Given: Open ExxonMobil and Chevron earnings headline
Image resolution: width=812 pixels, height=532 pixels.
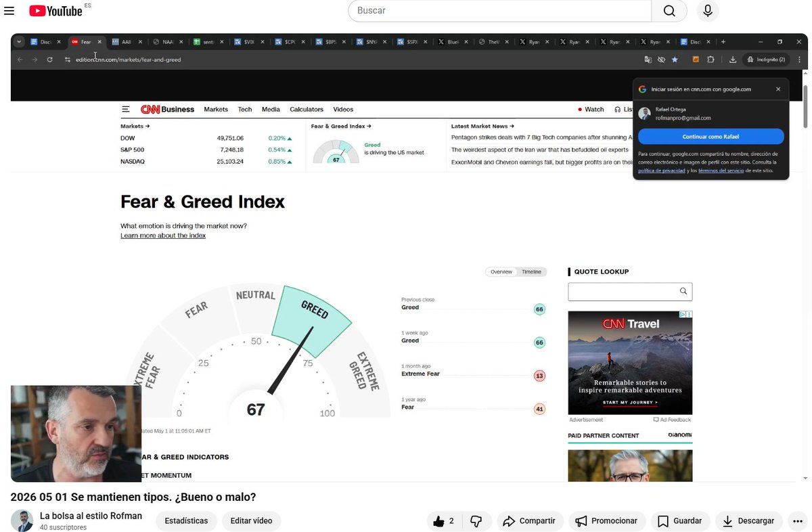Looking at the screenshot, I should click(542, 162).
